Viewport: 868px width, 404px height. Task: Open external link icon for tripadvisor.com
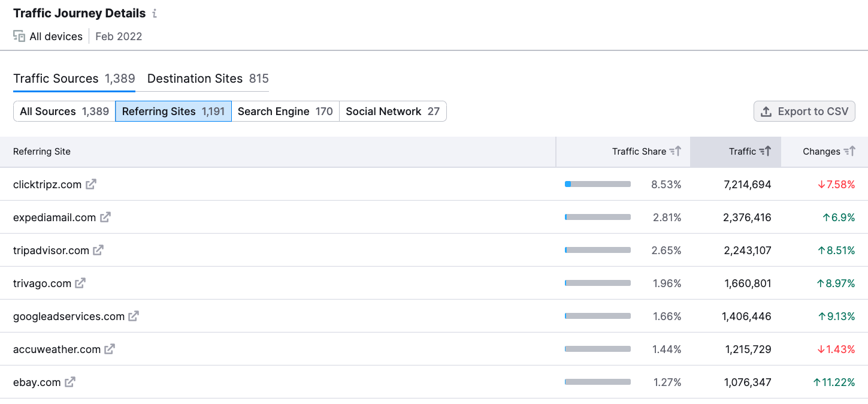tap(98, 251)
